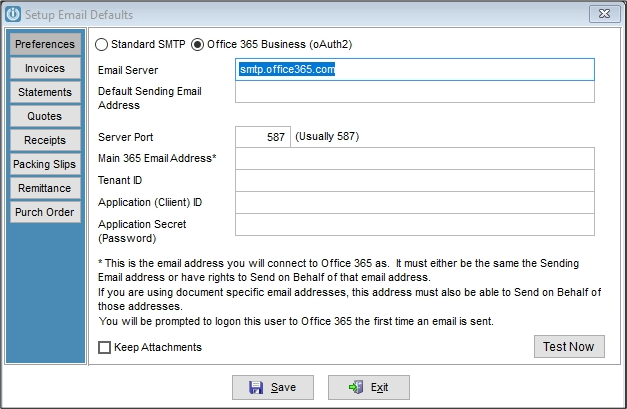
Task: Open the Statements tab
Action: (x=45, y=92)
